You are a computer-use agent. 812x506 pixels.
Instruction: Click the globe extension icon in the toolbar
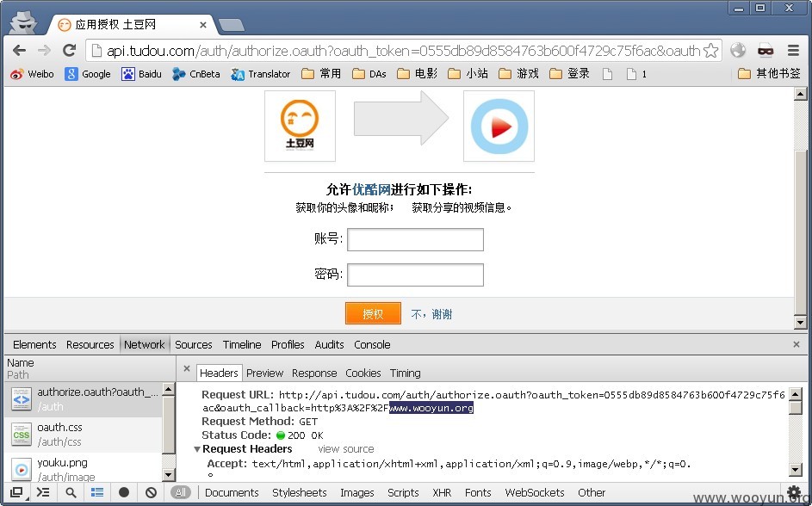point(738,50)
